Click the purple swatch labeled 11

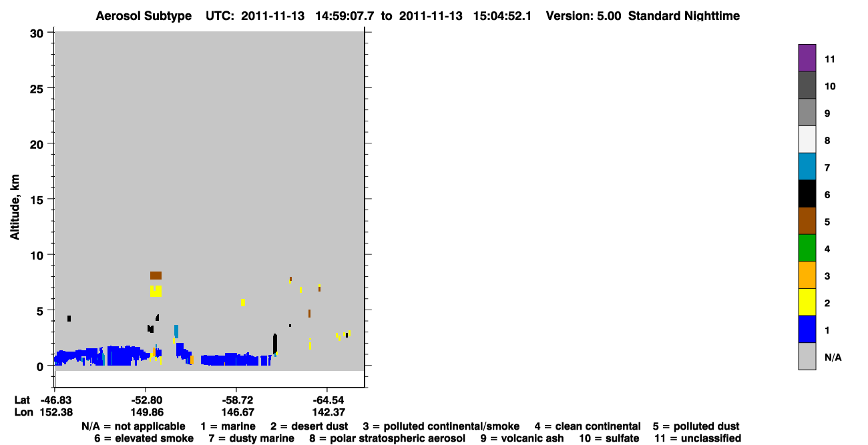pyautogui.click(x=807, y=58)
